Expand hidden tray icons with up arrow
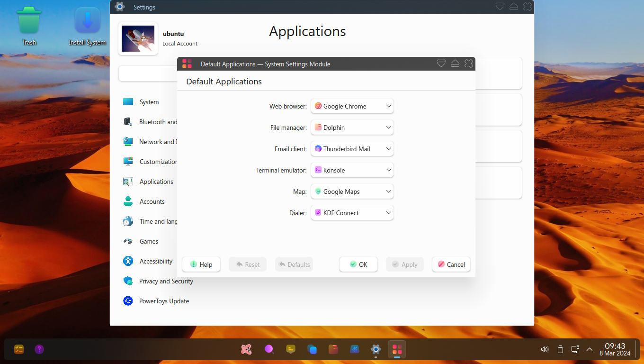Screen dimensions: 644x364 click(590, 349)
